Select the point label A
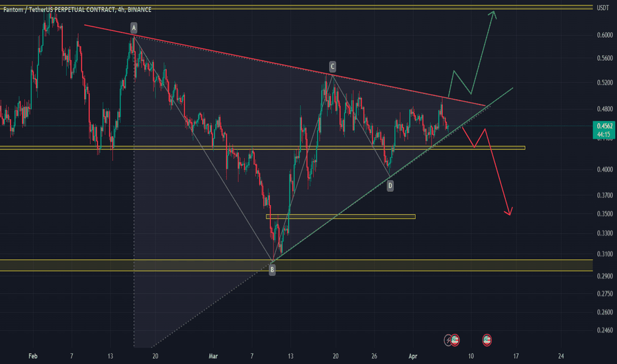 coord(134,28)
